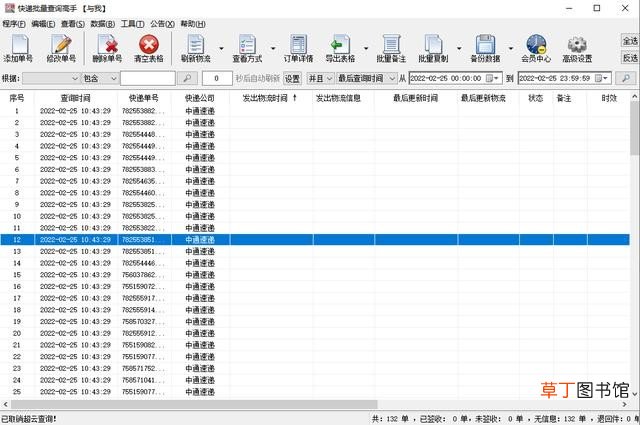
Task: Open the 根据 field combo box
Action: pos(51,78)
